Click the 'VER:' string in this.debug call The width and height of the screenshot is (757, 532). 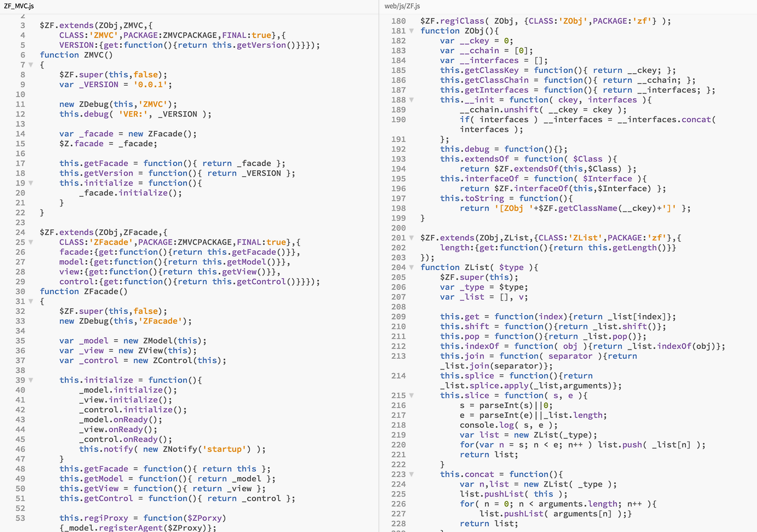tap(133, 114)
